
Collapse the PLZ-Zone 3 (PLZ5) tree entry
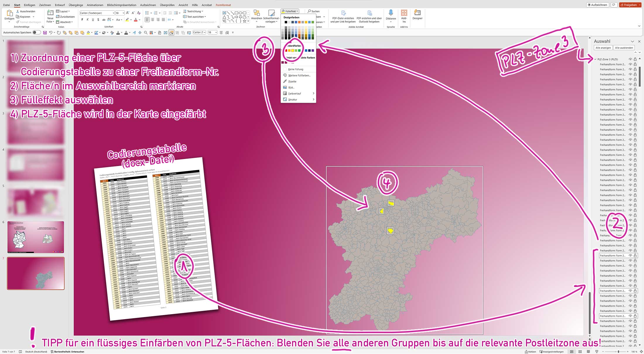tap(595, 59)
